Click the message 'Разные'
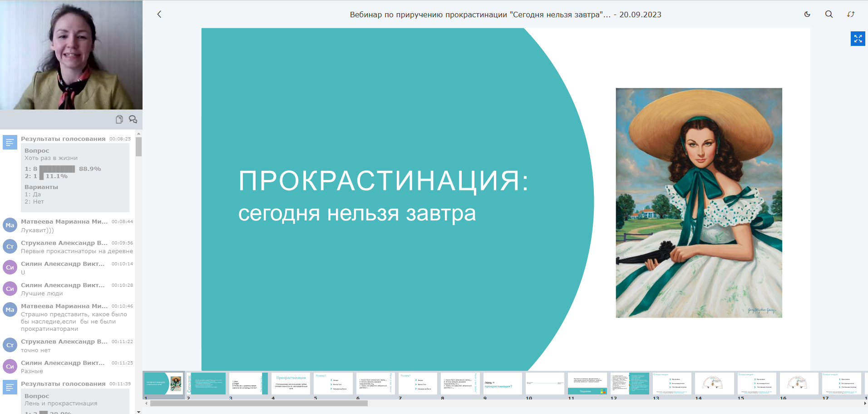The image size is (868, 414). click(32, 371)
